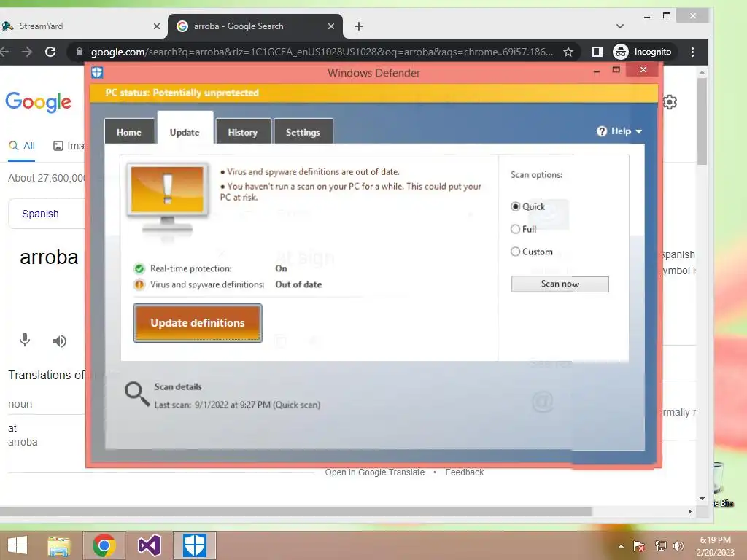The width and height of the screenshot is (747, 560).
Task: Open File Explorer from taskbar
Action: pyautogui.click(x=59, y=545)
